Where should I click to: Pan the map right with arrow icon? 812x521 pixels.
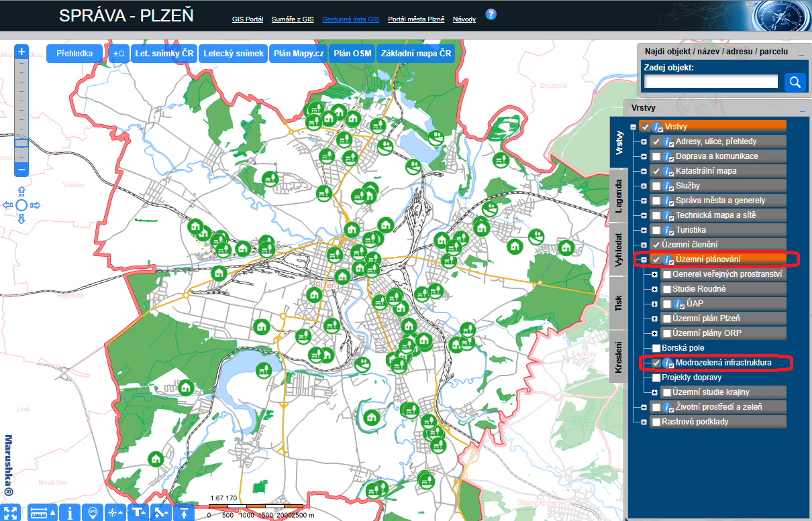[x=36, y=205]
